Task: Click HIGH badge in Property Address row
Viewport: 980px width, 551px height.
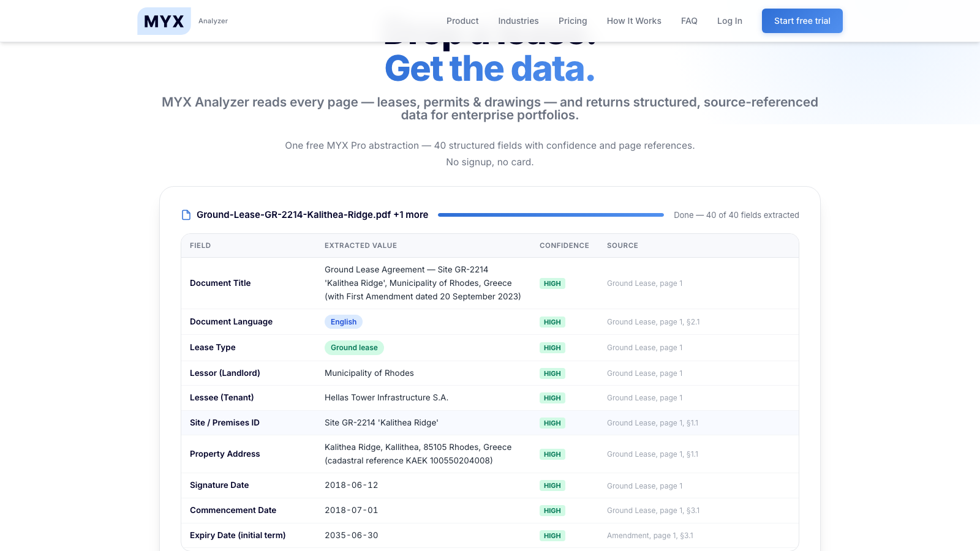Action: click(x=552, y=454)
